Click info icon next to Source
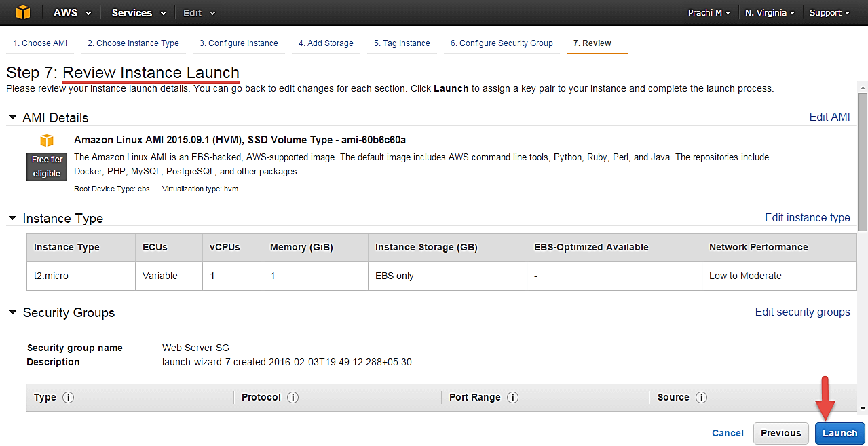Viewport: 868px width, 446px height. 701,398
